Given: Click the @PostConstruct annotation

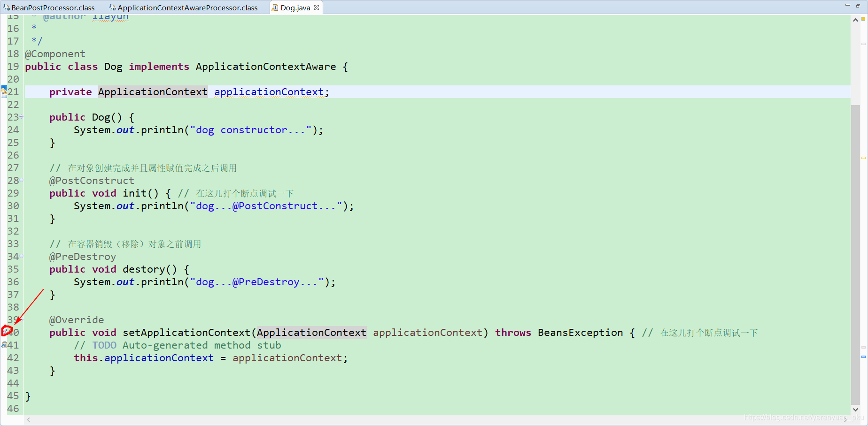Looking at the screenshot, I should [x=92, y=181].
